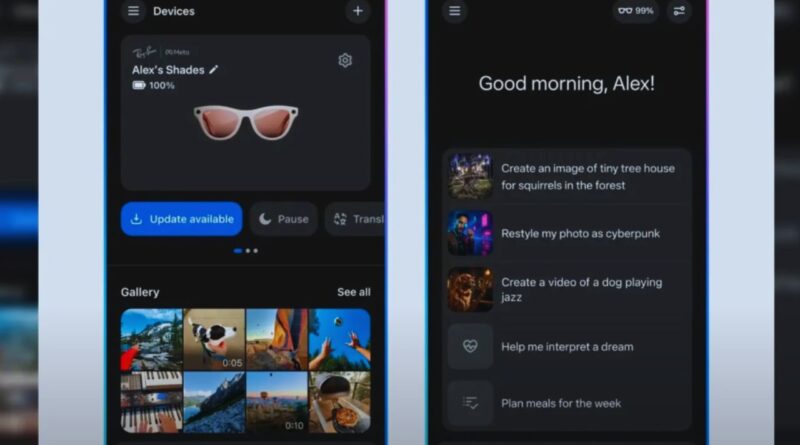800x445 pixels.
Task: Play the hot air balloon video 0:10
Action: 277,402
